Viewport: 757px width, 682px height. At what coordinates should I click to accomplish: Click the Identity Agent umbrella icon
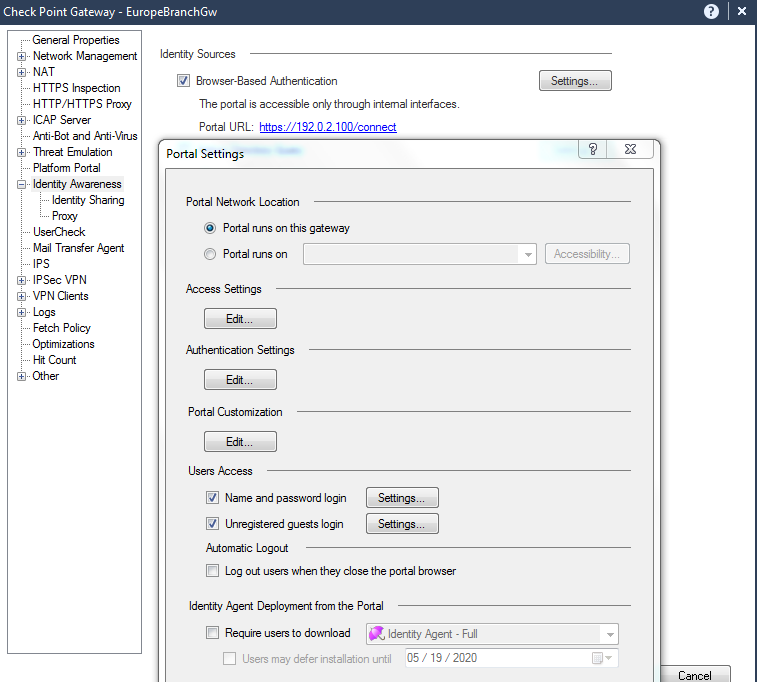click(377, 634)
